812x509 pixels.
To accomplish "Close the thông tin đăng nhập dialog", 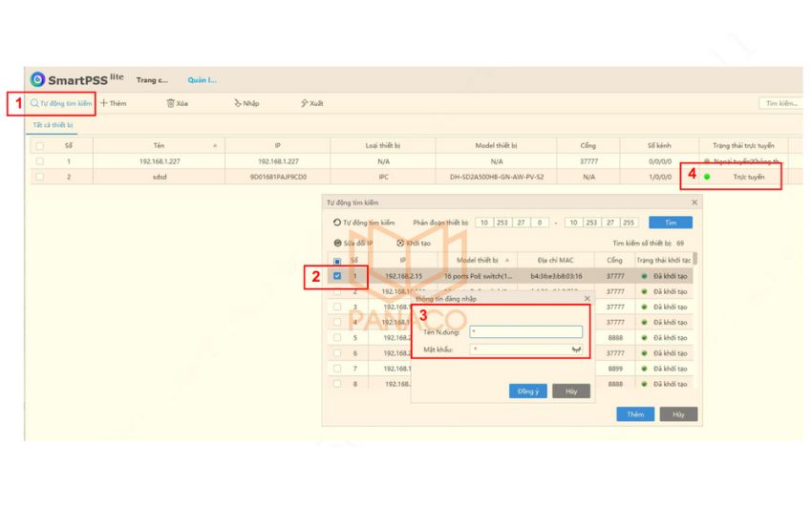I will pos(587,299).
